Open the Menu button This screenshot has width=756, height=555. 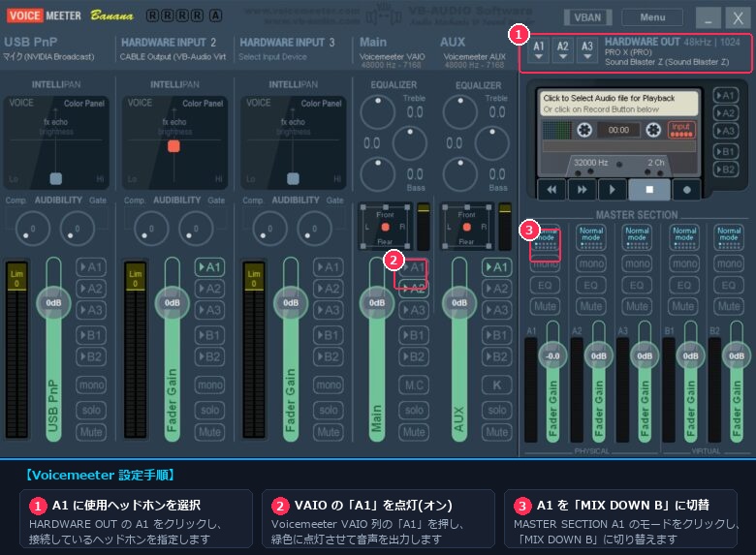tap(652, 17)
